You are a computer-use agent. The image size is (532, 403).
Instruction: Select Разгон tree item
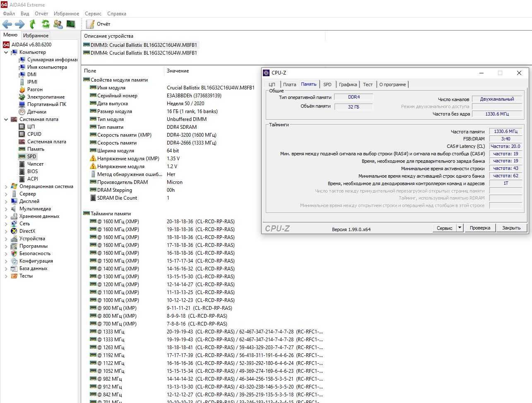tap(35, 89)
